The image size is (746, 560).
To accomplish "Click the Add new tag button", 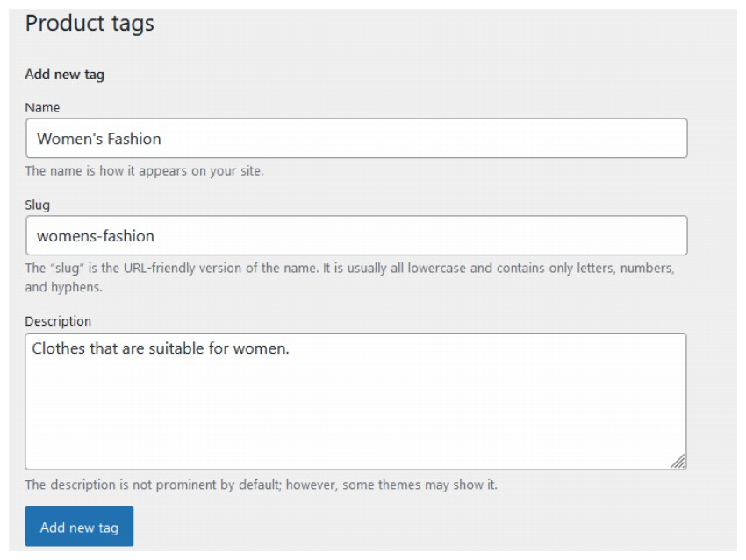I will (x=79, y=528).
